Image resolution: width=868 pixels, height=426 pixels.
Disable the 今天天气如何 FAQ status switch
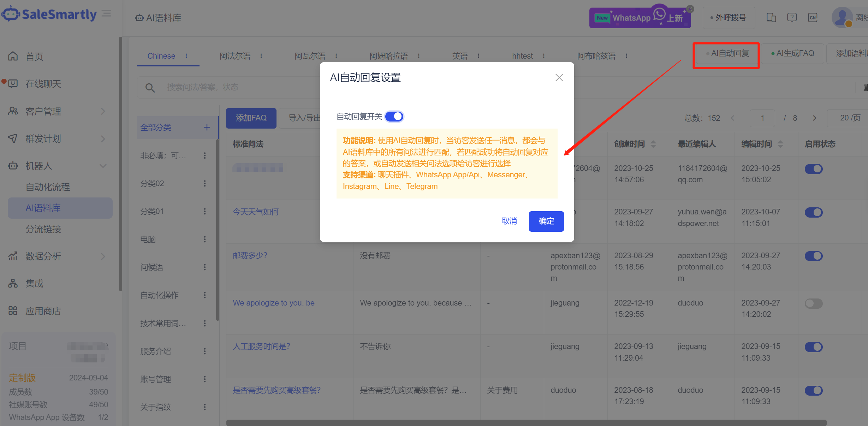pos(814,212)
